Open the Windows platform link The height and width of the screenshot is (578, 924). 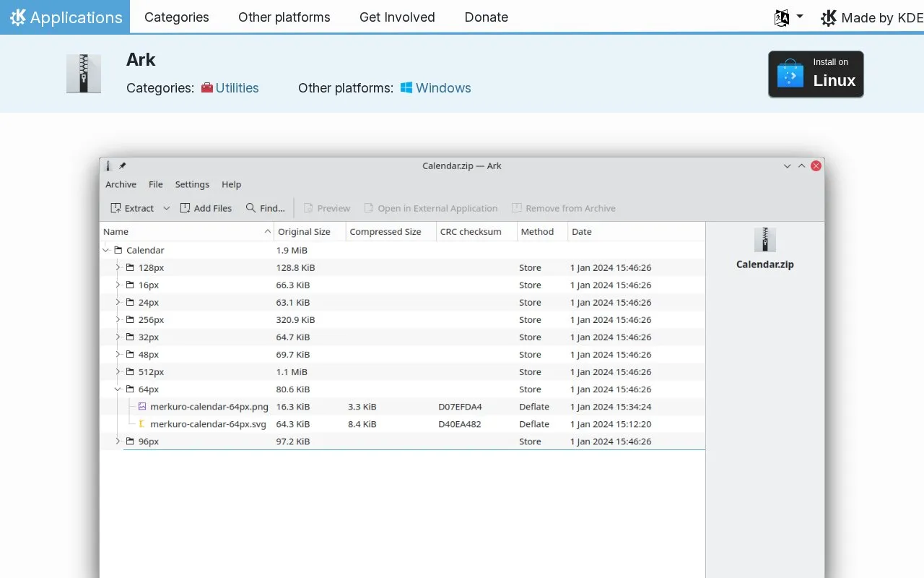tap(443, 88)
